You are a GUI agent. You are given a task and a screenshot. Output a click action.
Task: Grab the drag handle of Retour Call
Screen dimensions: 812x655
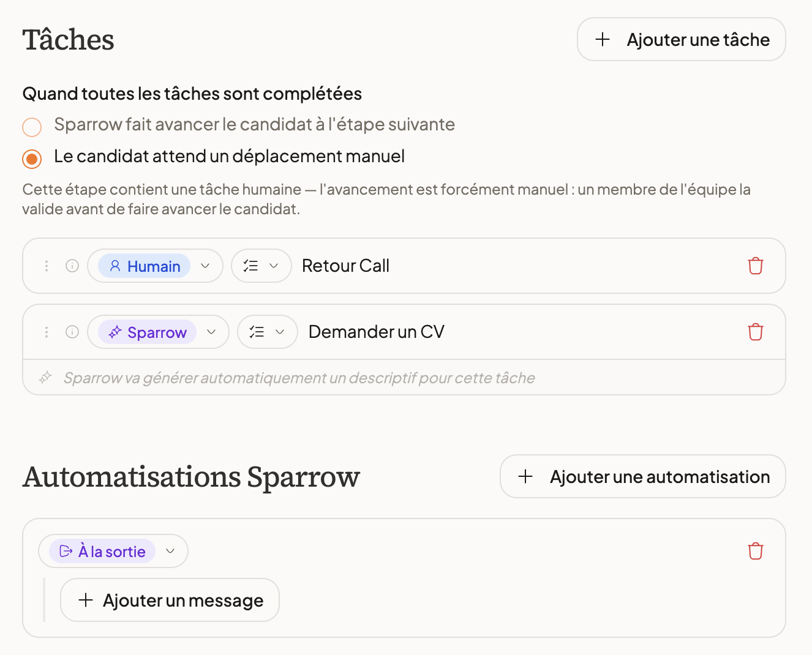47,266
